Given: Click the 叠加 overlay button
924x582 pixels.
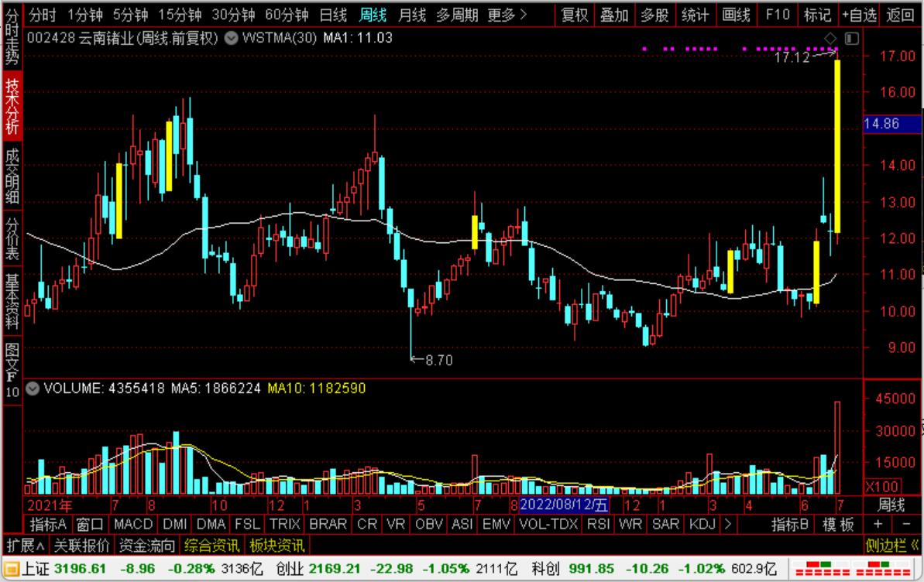Looking at the screenshot, I should pos(614,15).
